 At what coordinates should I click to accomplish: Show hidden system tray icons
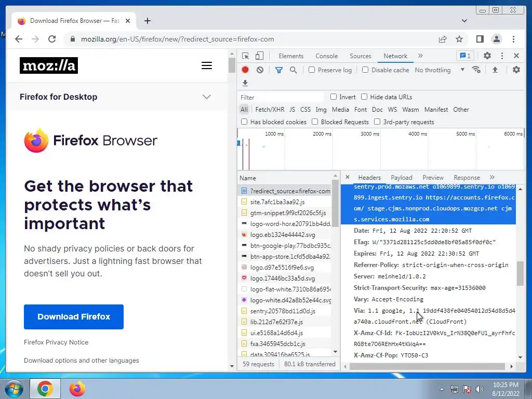point(442,389)
